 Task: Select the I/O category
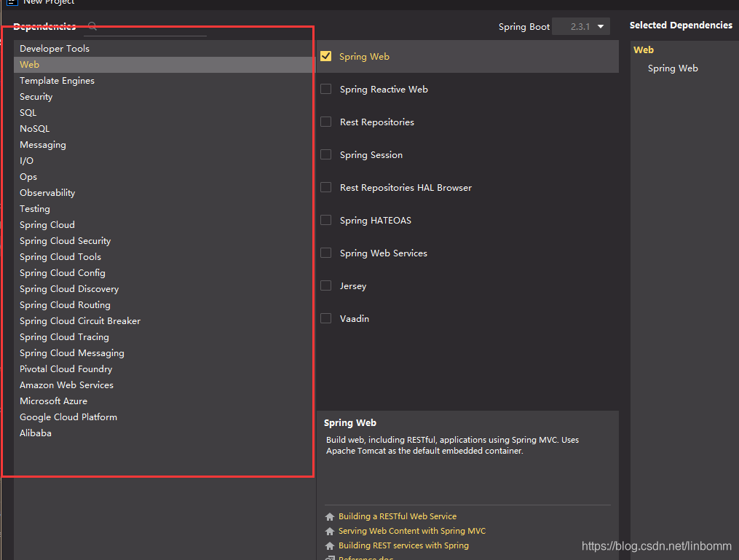tap(164, 161)
